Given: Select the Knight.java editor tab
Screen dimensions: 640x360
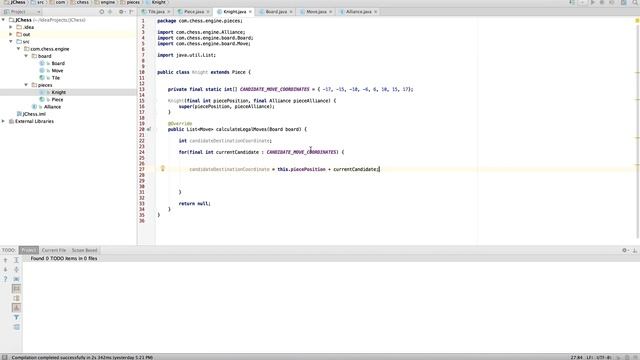Looking at the screenshot, I should pos(234,12).
